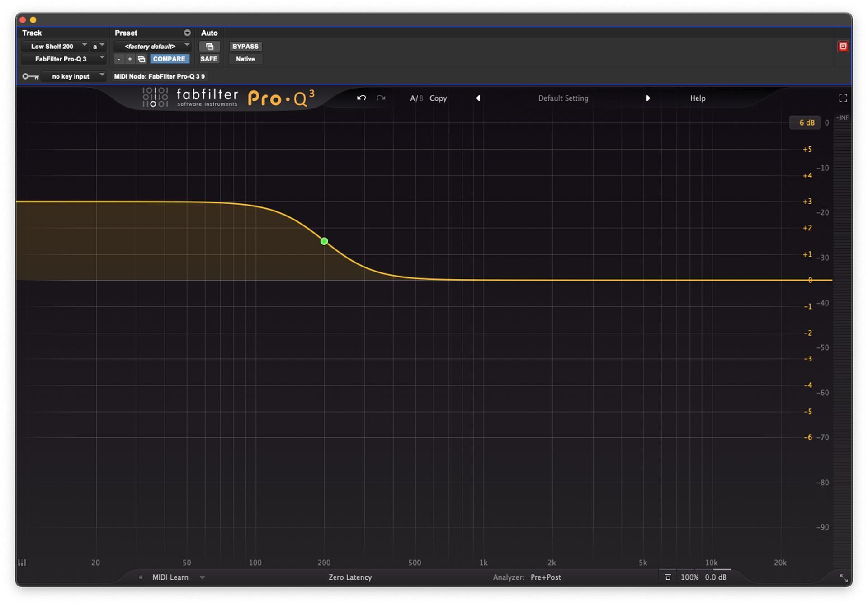The image size is (868, 605).
Task: Open the FabFilter Pro-Q 3 plugin selector dropdown
Action: 64,59
